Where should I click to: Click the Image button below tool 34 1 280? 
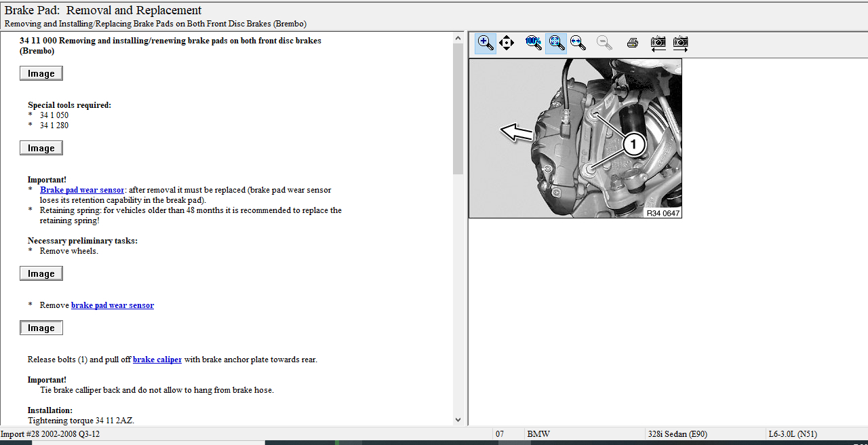[41, 148]
